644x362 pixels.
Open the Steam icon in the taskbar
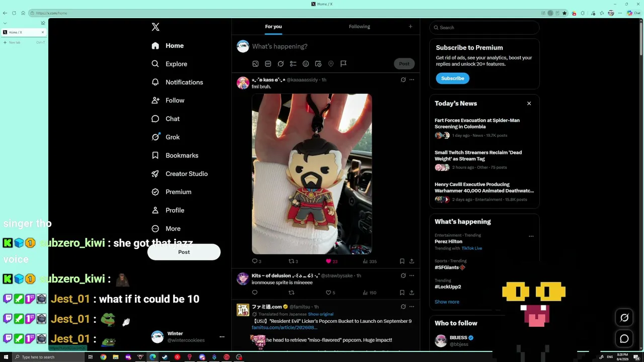pyautogui.click(x=165, y=357)
